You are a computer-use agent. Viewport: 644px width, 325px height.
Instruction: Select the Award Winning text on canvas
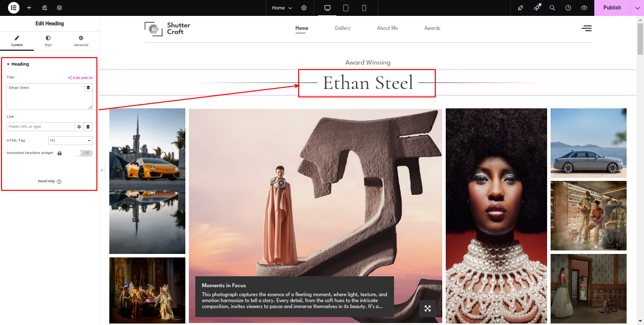(368, 63)
